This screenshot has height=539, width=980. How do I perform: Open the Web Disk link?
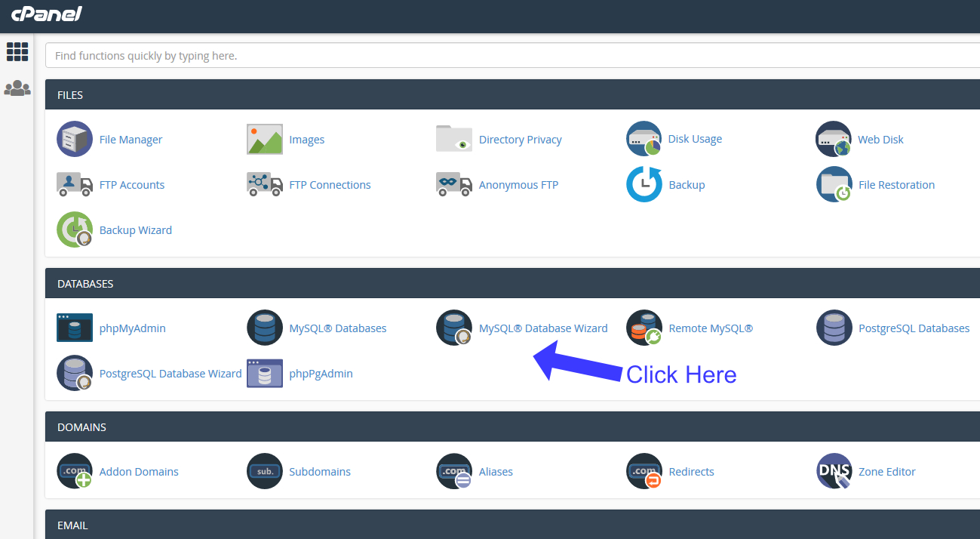click(880, 140)
